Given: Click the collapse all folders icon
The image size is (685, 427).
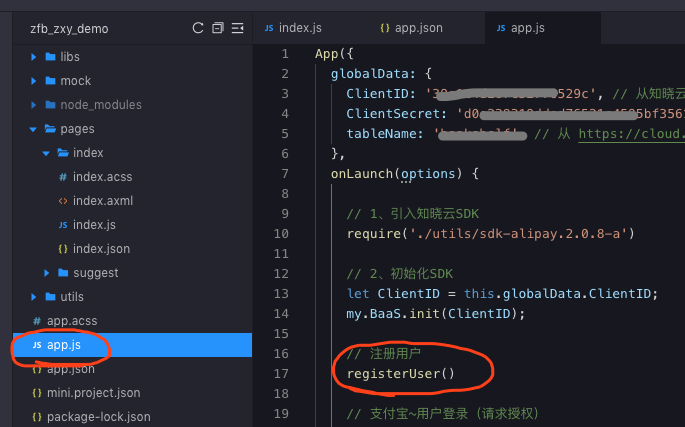Looking at the screenshot, I should pyautogui.click(x=218, y=28).
